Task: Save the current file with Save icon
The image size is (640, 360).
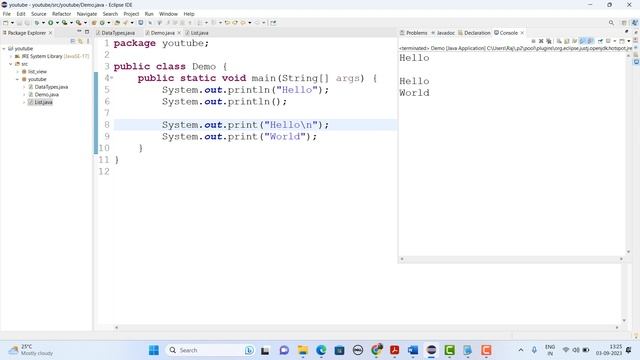Action: click(x=19, y=23)
